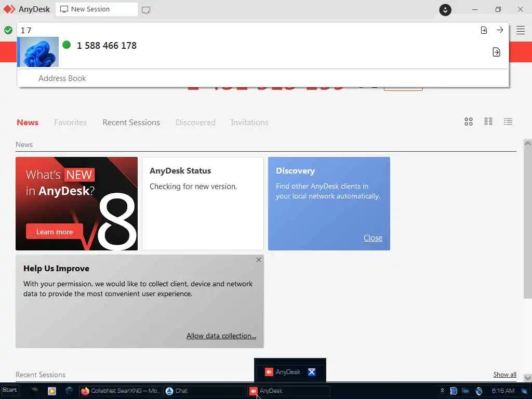Select the New Session tab

(x=96, y=9)
